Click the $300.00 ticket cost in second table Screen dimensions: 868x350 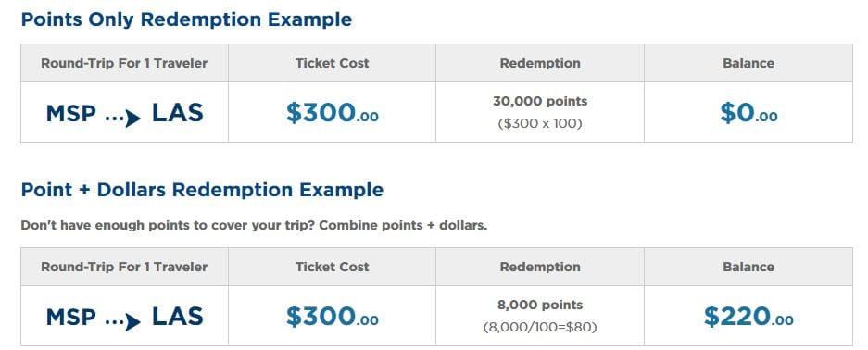coord(333,317)
